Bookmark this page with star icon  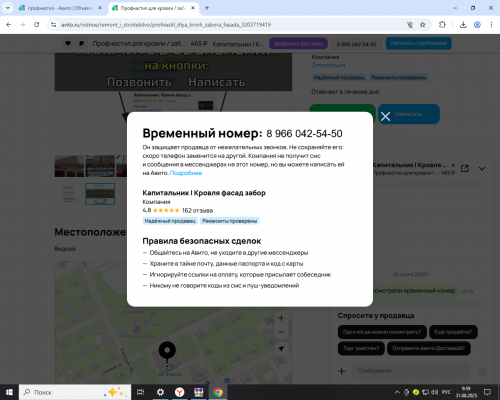422,25
